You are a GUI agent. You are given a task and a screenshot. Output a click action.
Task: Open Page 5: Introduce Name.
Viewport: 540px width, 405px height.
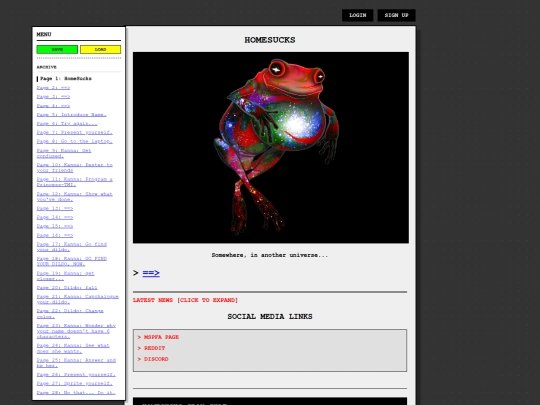coord(72,115)
